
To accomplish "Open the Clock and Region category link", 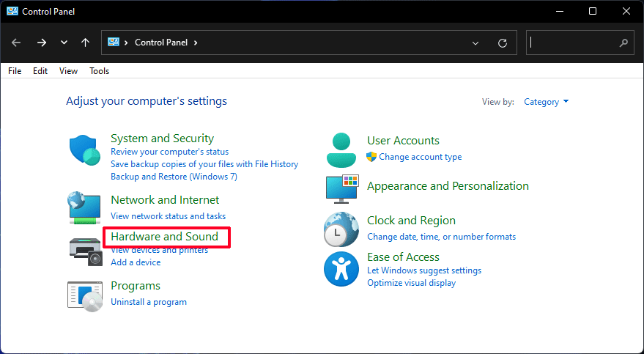I will 411,221.
